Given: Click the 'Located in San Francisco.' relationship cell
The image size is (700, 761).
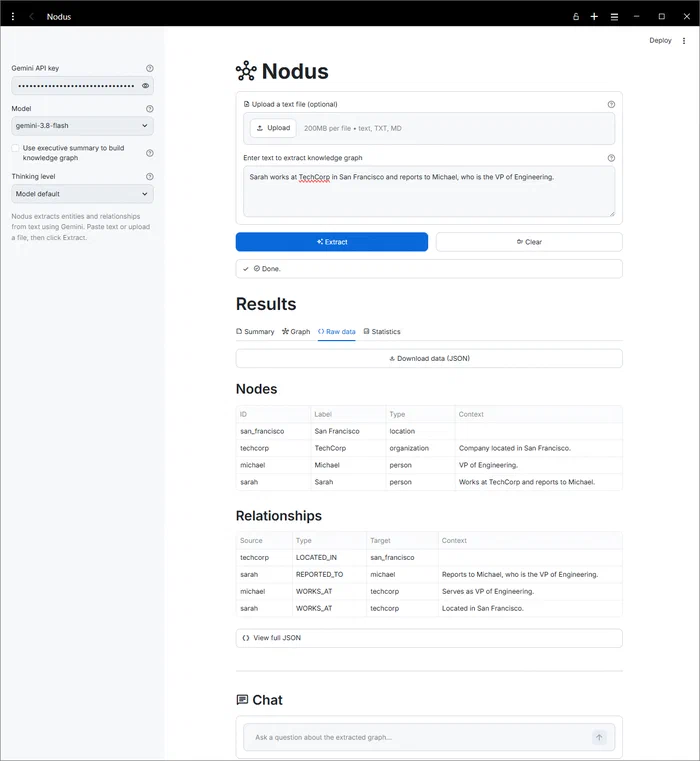Looking at the screenshot, I should pos(530,608).
